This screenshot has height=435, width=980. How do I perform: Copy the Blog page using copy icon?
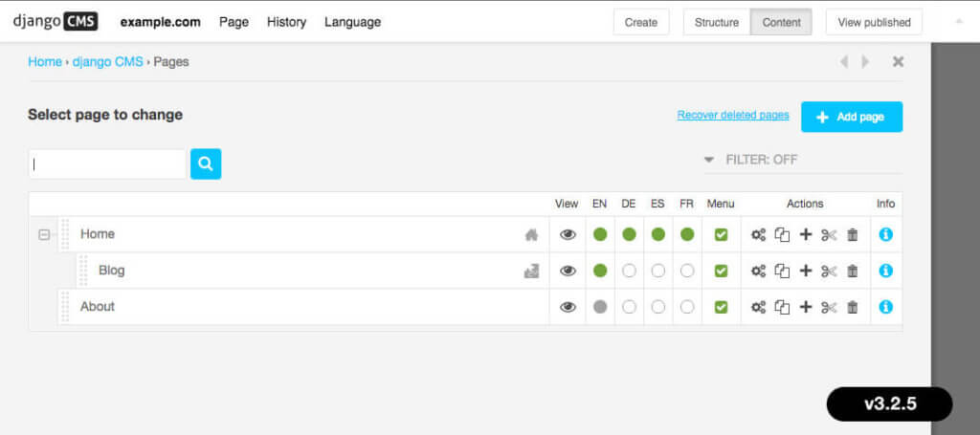coord(782,271)
